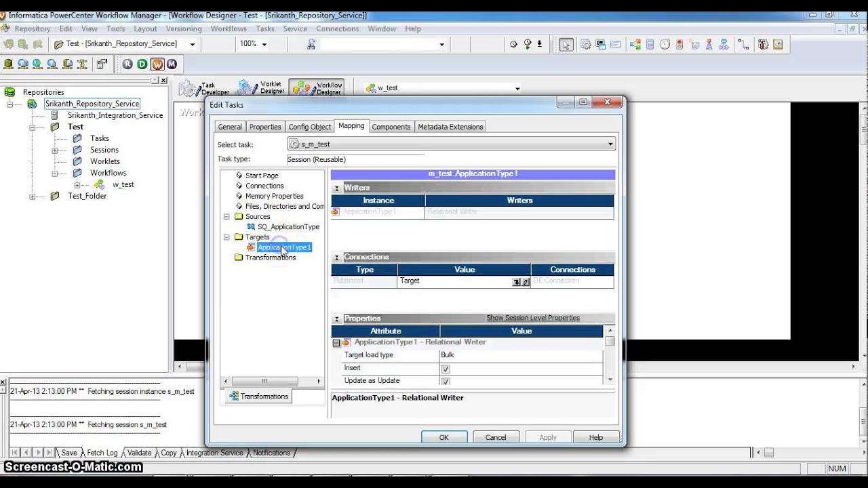Click the OK button
This screenshot has height=488, width=868.
pyautogui.click(x=443, y=437)
